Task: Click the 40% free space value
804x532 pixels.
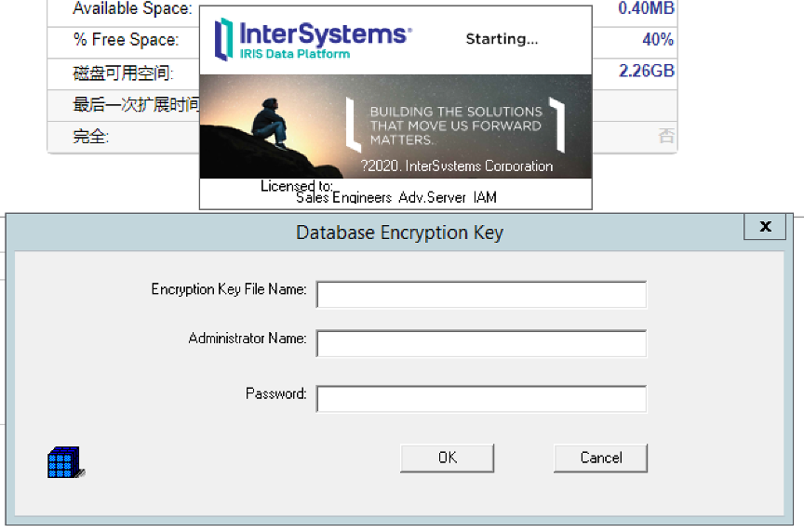Action: 658,40
